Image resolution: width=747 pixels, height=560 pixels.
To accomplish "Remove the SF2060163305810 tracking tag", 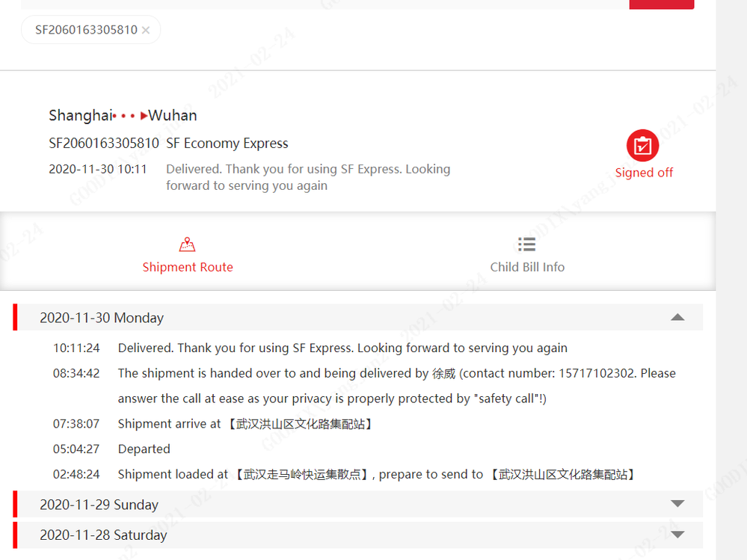I will tap(146, 30).
